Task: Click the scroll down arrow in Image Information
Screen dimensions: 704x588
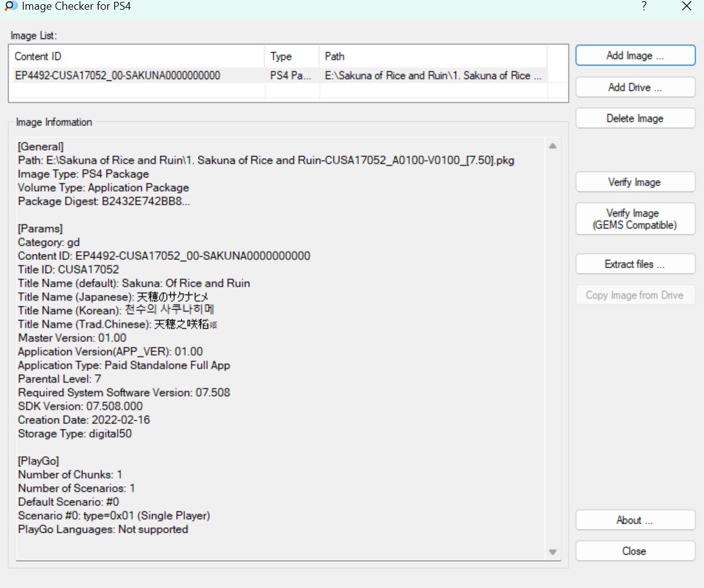Action: click(553, 552)
